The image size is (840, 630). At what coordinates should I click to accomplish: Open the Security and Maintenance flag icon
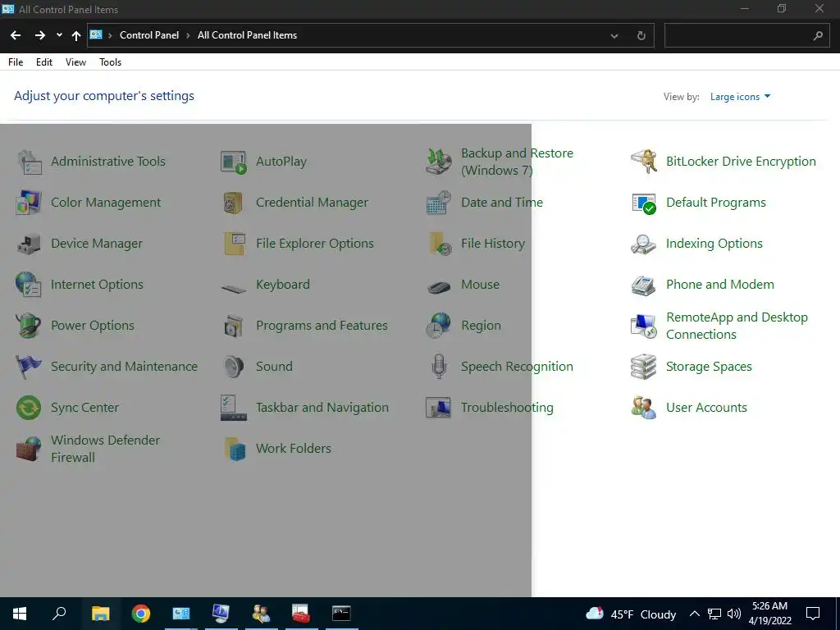(x=29, y=367)
